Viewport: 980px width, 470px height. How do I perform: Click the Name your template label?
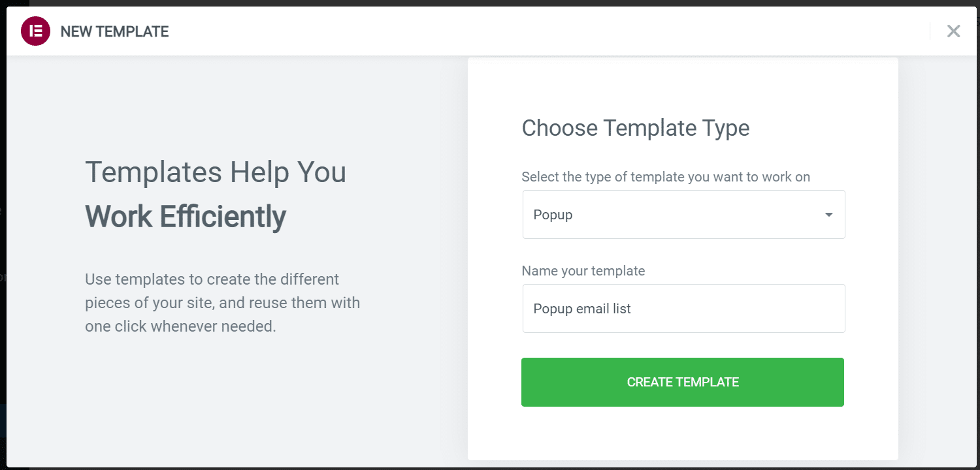[x=583, y=270]
